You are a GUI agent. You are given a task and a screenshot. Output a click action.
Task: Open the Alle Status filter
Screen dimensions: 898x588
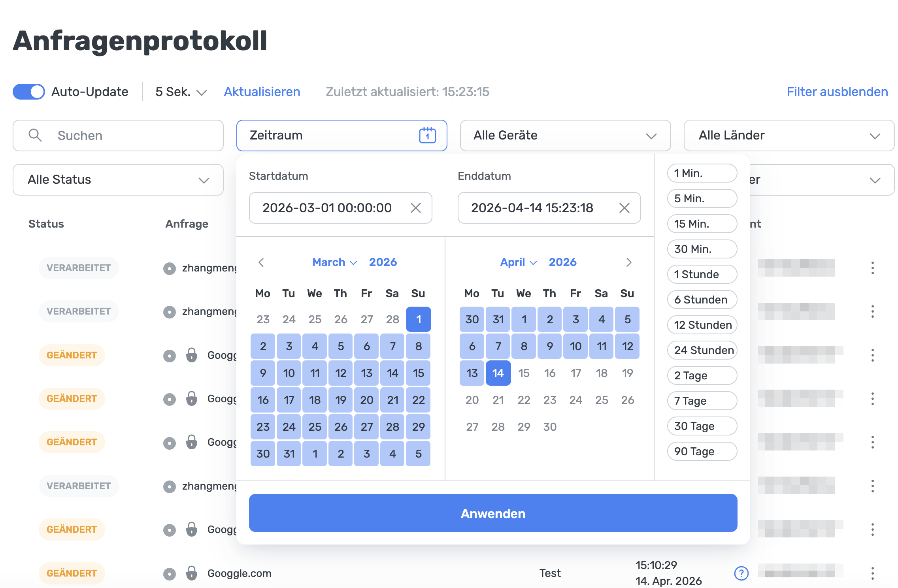pos(118,180)
